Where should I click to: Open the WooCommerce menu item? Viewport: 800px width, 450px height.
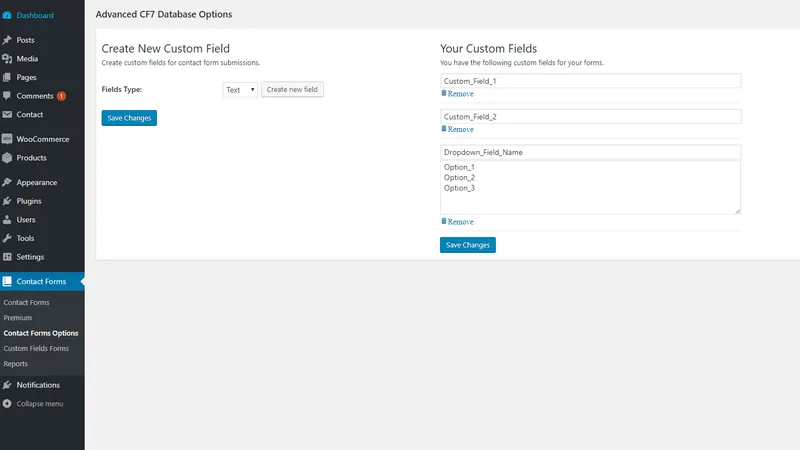coord(42,139)
